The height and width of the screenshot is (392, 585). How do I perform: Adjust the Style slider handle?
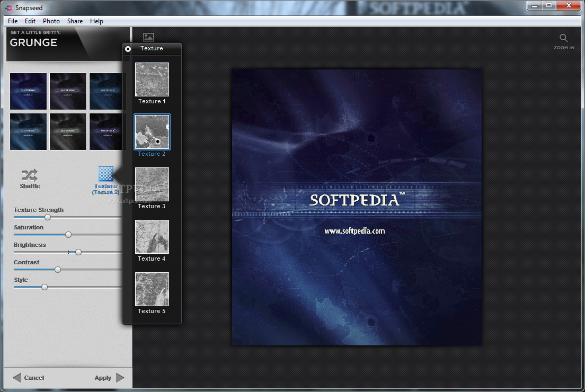pos(45,287)
